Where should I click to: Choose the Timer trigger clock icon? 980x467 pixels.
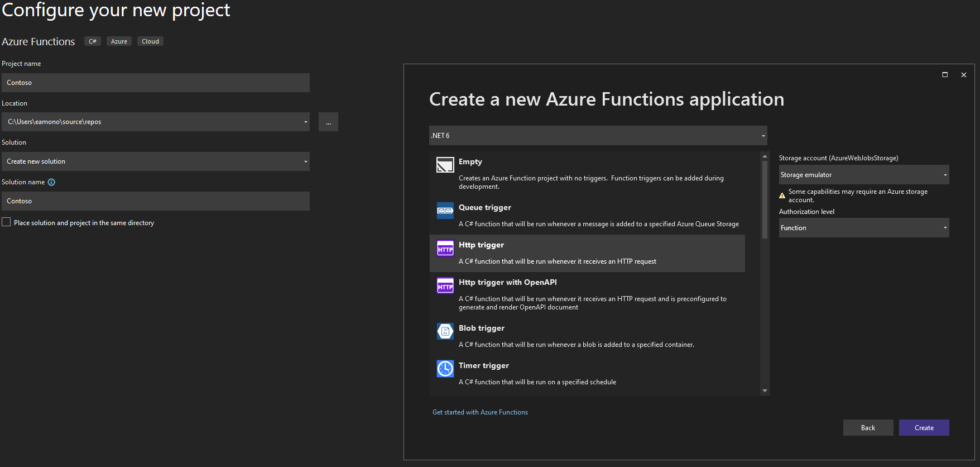445,369
